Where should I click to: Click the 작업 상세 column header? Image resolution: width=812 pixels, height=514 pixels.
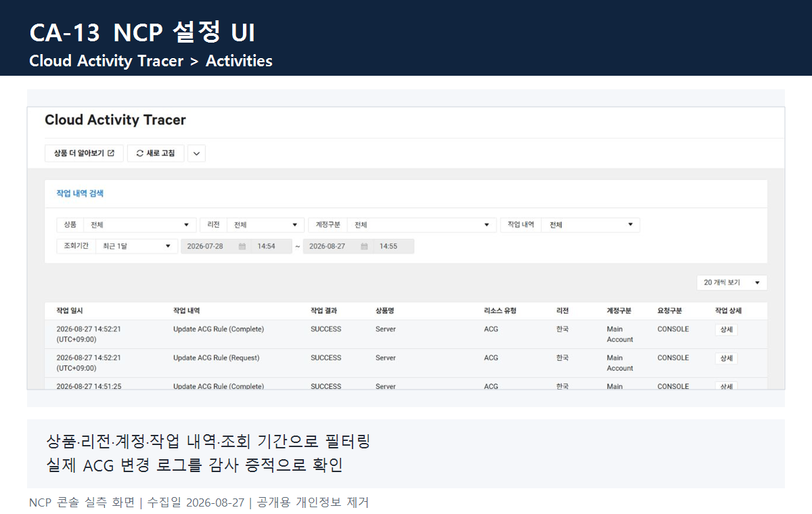729,311
